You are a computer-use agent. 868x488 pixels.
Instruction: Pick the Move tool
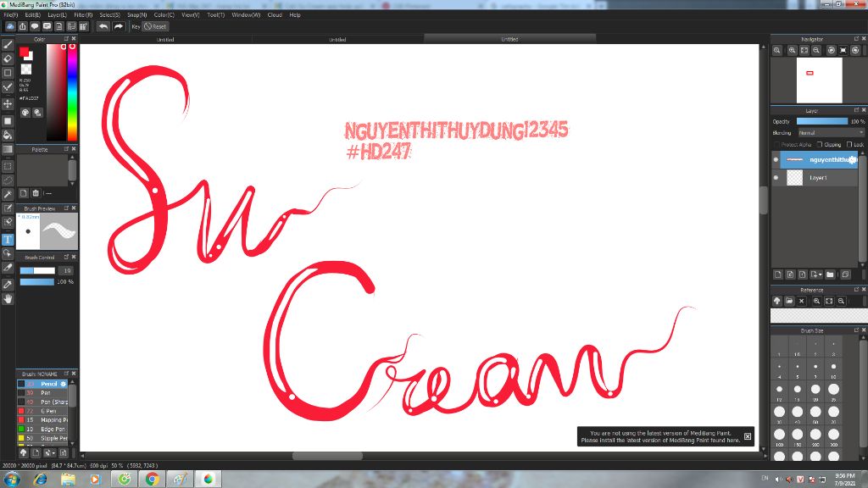point(8,103)
